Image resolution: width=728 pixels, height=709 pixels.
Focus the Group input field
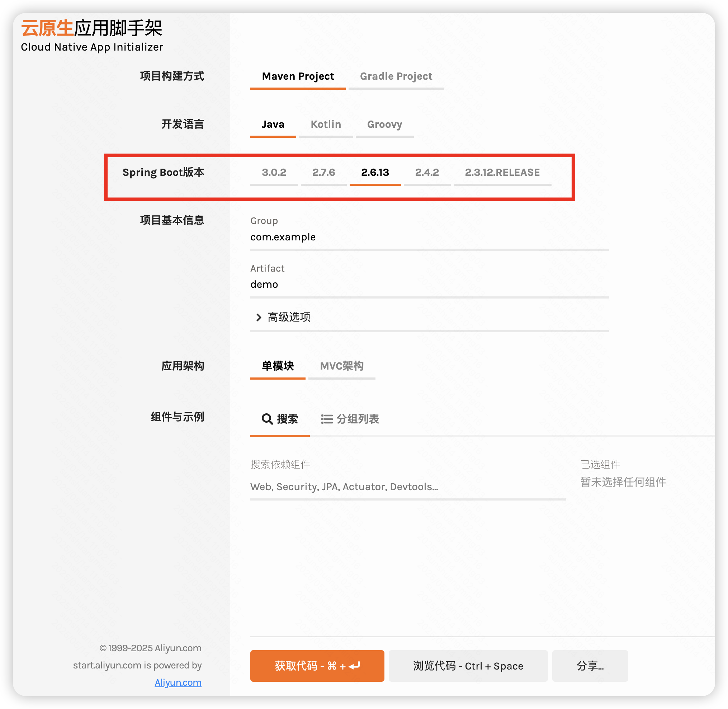pyautogui.click(x=429, y=237)
